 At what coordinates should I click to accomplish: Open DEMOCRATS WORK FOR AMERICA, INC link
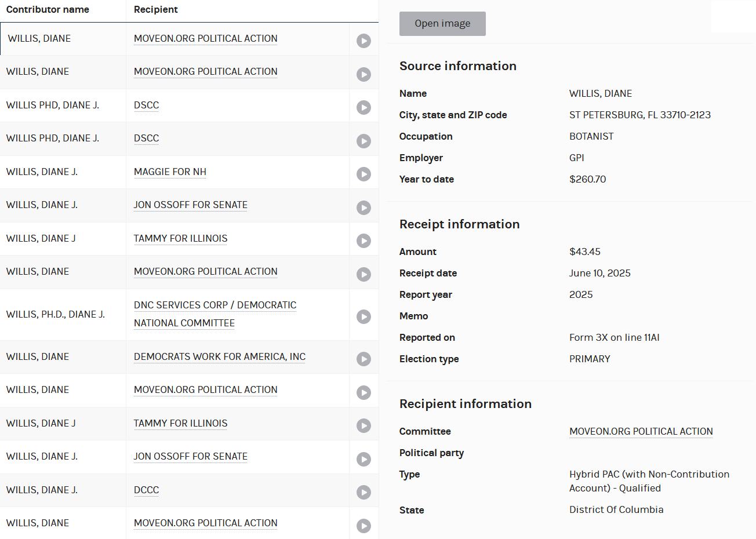tap(220, 356)
